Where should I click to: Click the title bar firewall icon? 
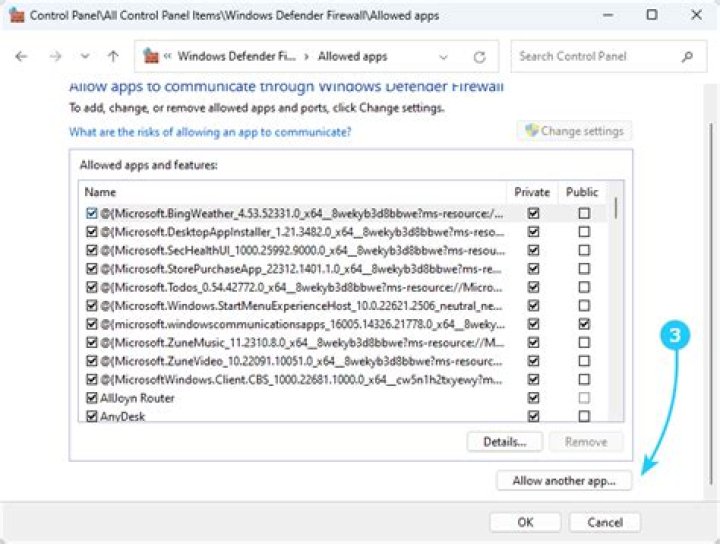[x=17, y=15]
